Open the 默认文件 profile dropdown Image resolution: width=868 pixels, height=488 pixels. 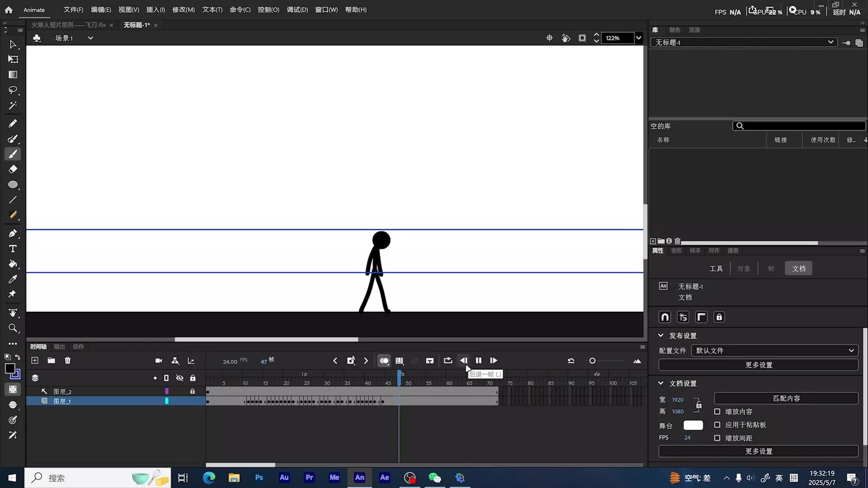point(774,351)
